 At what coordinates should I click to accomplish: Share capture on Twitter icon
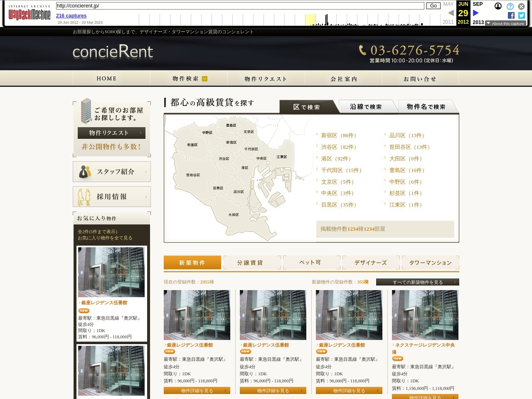point(522,15)
